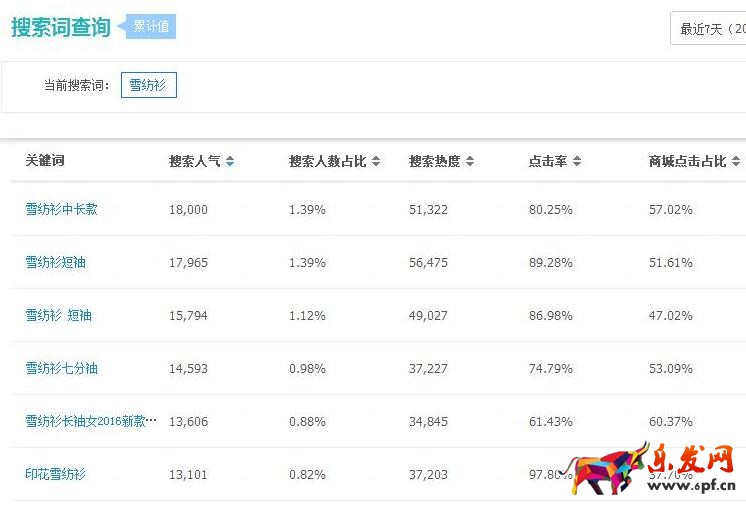Image resolution: width=746 pixels, height=506 pixels.
Task: Click the 累计值 tag label
Action: (151, 27)
